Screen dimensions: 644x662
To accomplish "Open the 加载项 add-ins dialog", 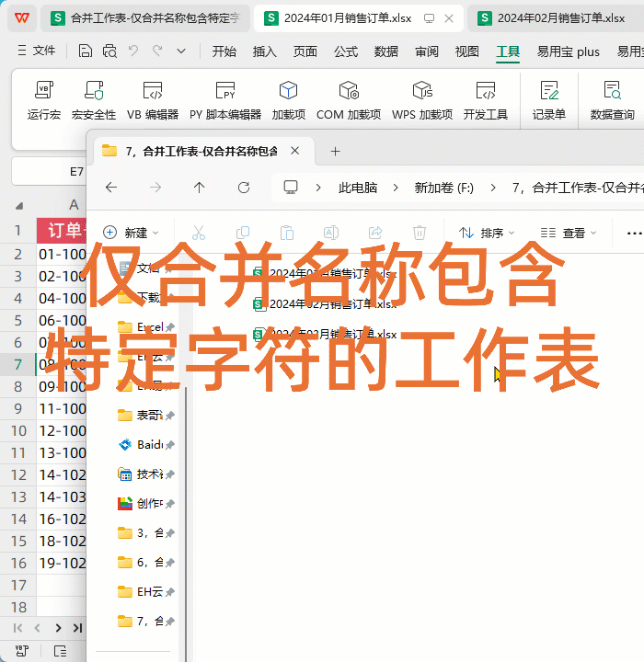I will pyautogui.click(x=288, y=100).
